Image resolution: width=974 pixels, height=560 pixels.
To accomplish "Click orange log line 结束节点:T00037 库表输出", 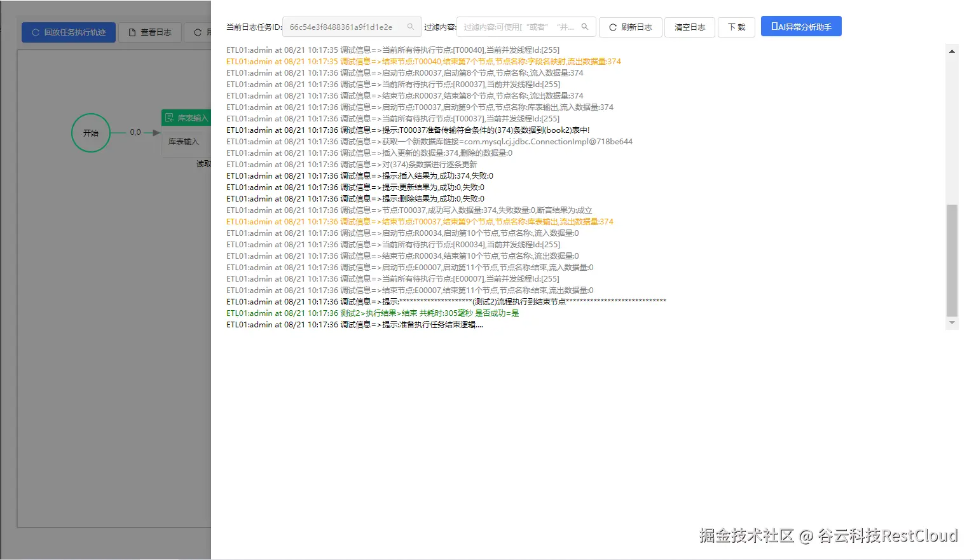I will 420,222.
